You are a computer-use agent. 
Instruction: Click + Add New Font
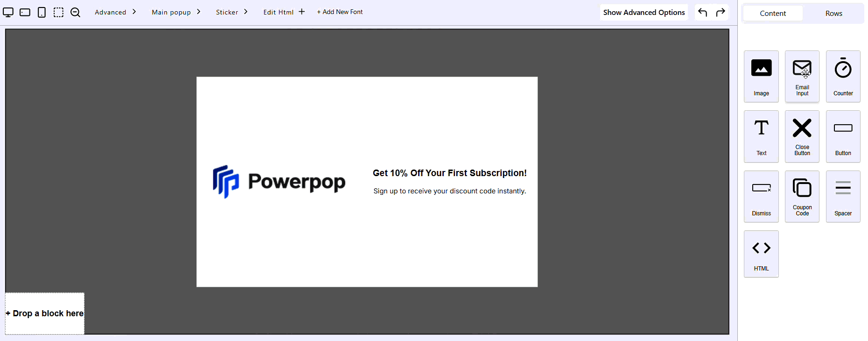(x=340, y=12)
